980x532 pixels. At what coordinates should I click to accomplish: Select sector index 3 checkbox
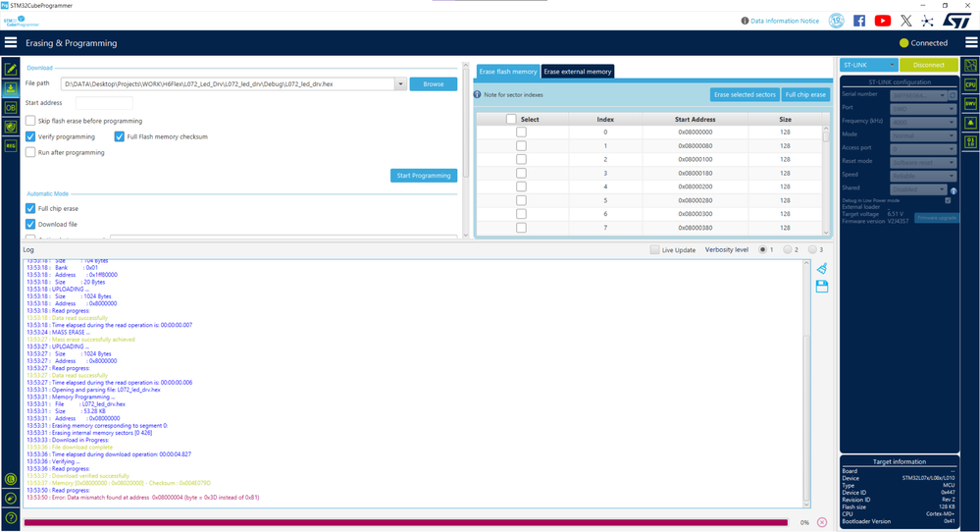click(521, 173)
